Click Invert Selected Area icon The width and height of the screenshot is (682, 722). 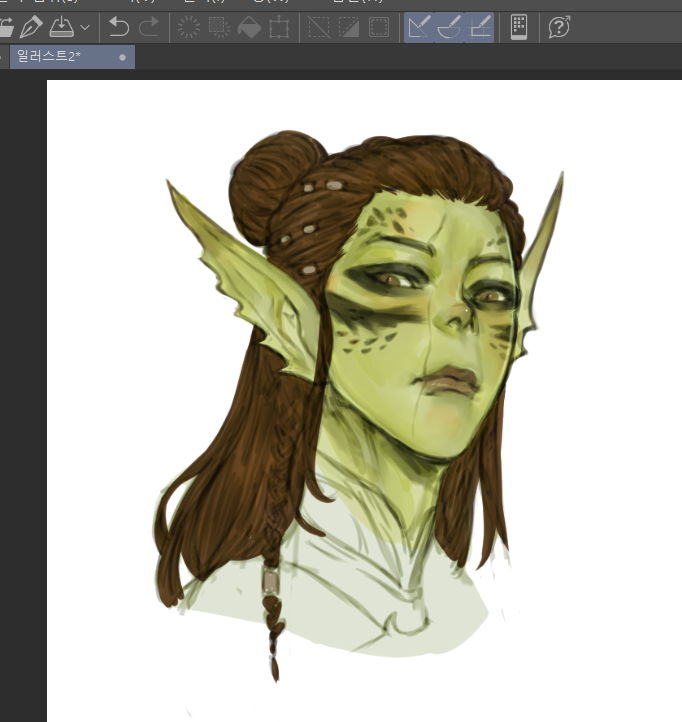point(349,27)
